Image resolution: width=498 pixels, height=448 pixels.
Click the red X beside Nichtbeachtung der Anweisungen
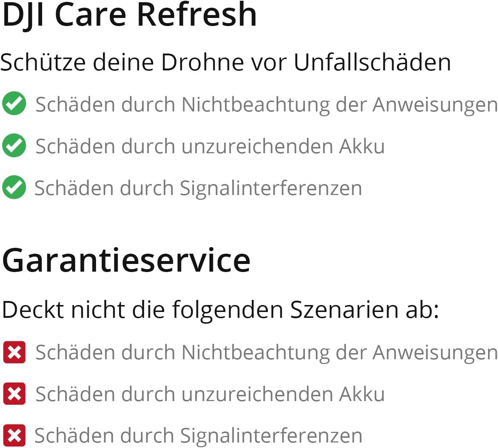14,352
